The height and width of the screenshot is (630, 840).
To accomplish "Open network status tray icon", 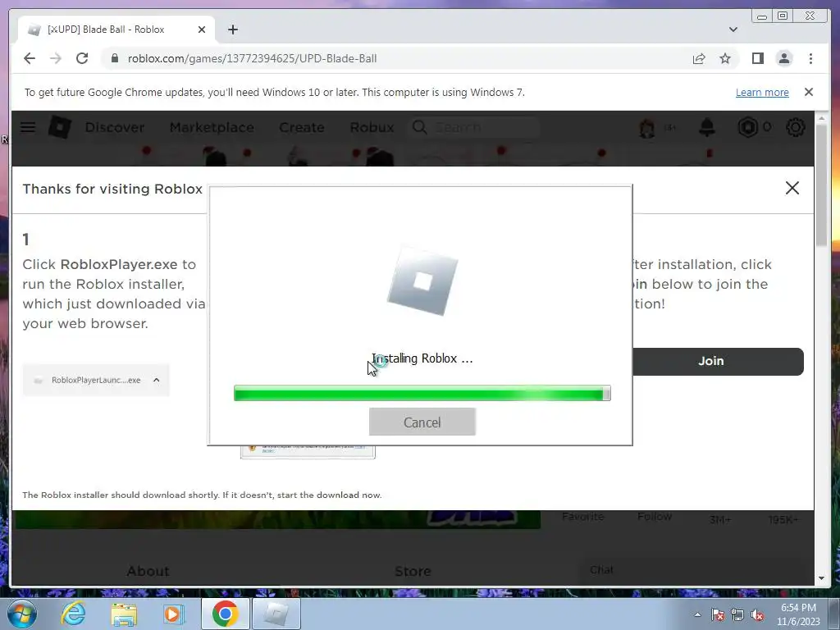I will click(737, 614).
